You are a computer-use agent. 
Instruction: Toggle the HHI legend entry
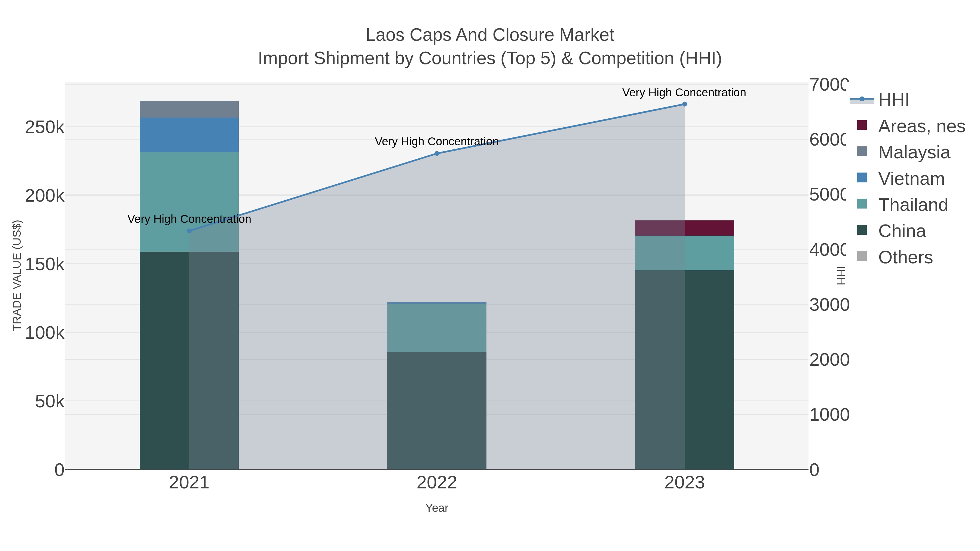[894, 100]
